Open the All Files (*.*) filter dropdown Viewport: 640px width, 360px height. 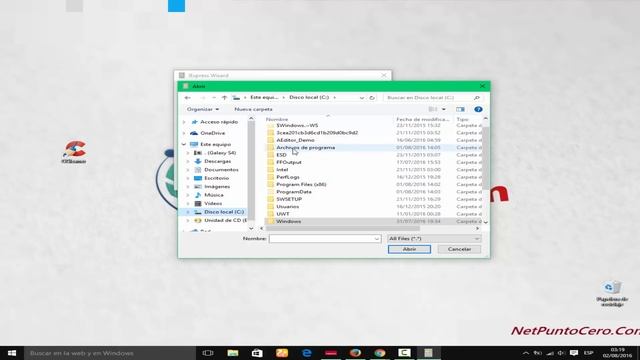tap(434, 238)
